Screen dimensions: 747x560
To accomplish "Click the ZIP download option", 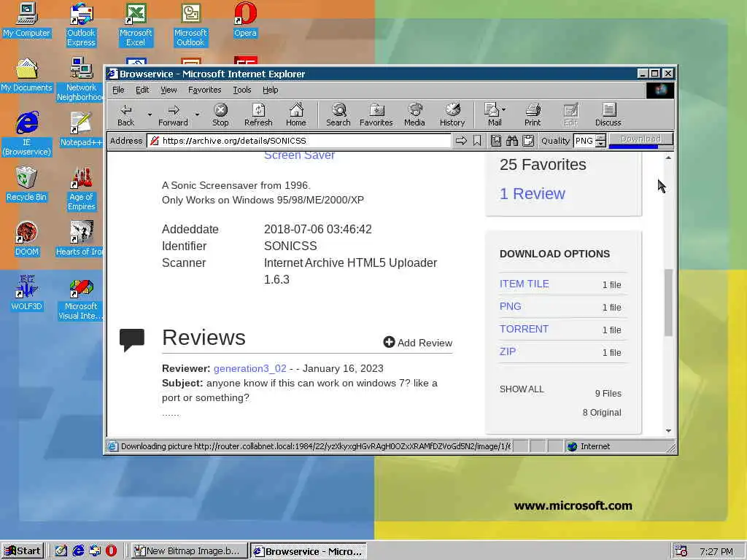I will [x=508, y=351].
